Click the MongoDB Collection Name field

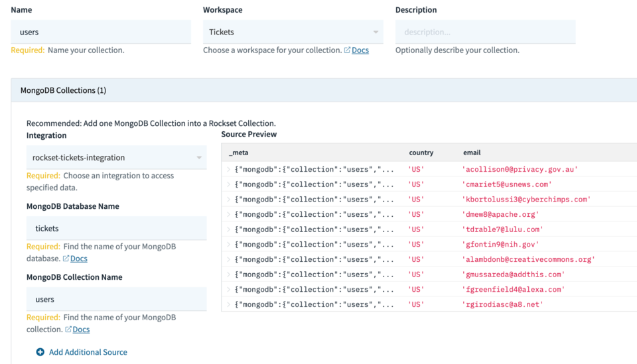[x=117, y=300]
